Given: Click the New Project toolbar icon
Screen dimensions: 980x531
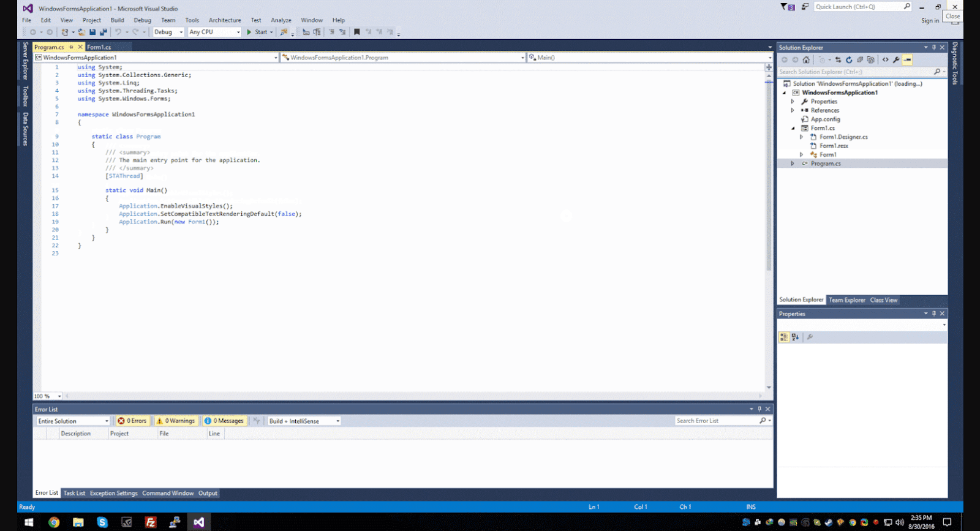Looking at the screenshot, I should [64, 32].
